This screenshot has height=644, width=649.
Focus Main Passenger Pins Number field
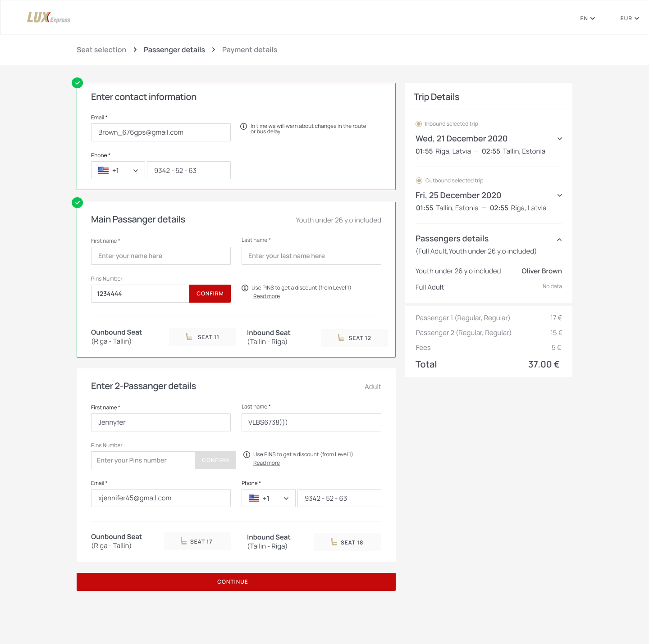pos(140,294)
